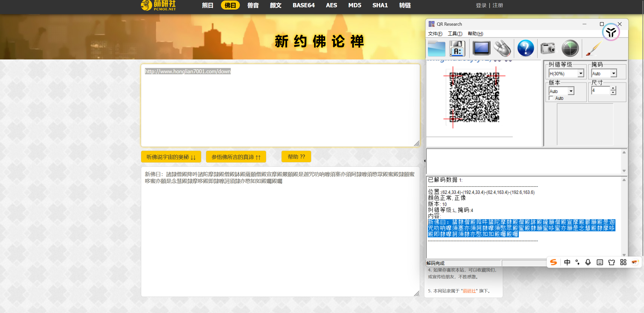The width and height of the screenshot is (644, 313).
Task: Click the monitor screen capture icon
Action: pos(481,48)
